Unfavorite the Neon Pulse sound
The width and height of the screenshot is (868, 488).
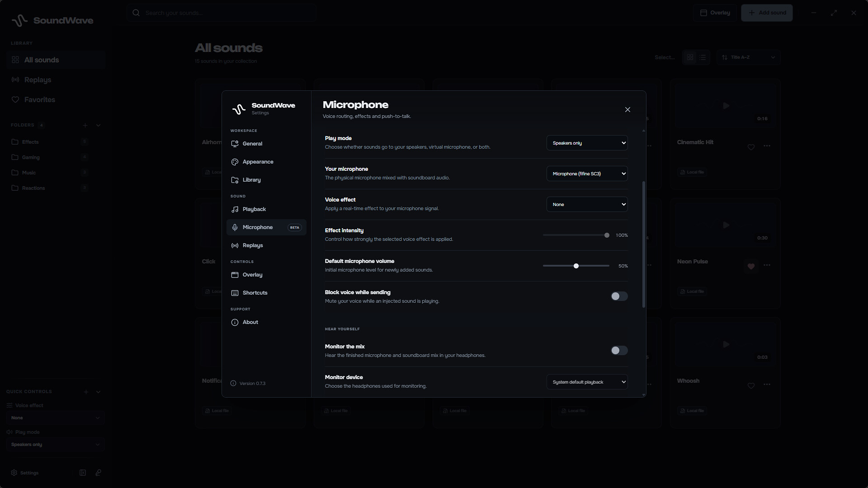click(751, 266)
